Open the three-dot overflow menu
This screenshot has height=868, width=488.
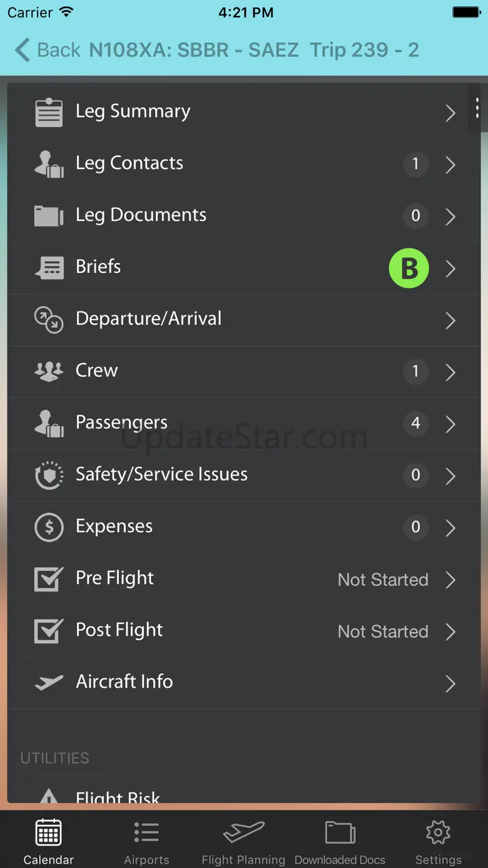[477, 108]
